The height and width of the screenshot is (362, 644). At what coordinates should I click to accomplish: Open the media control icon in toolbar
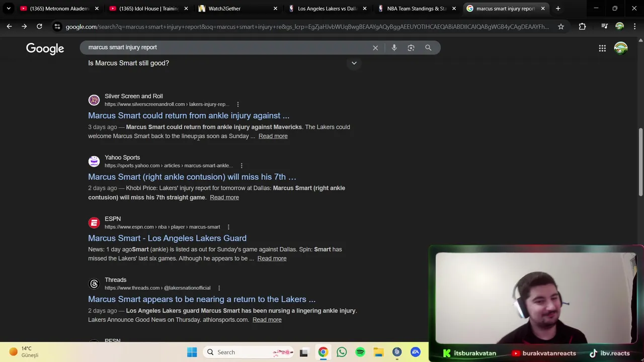coord(604,27)
